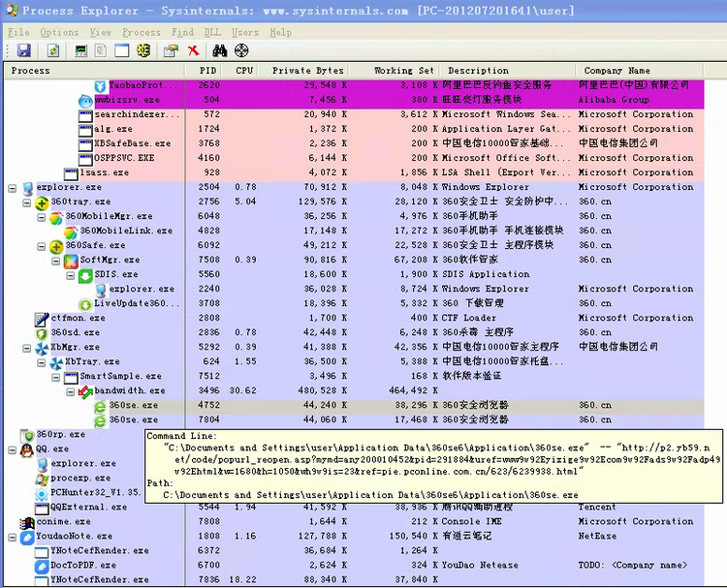727x588 pixels.
Task: Collapse the XbTray.exe tree node
Action: pyautogui.click(x=42, y=363)
